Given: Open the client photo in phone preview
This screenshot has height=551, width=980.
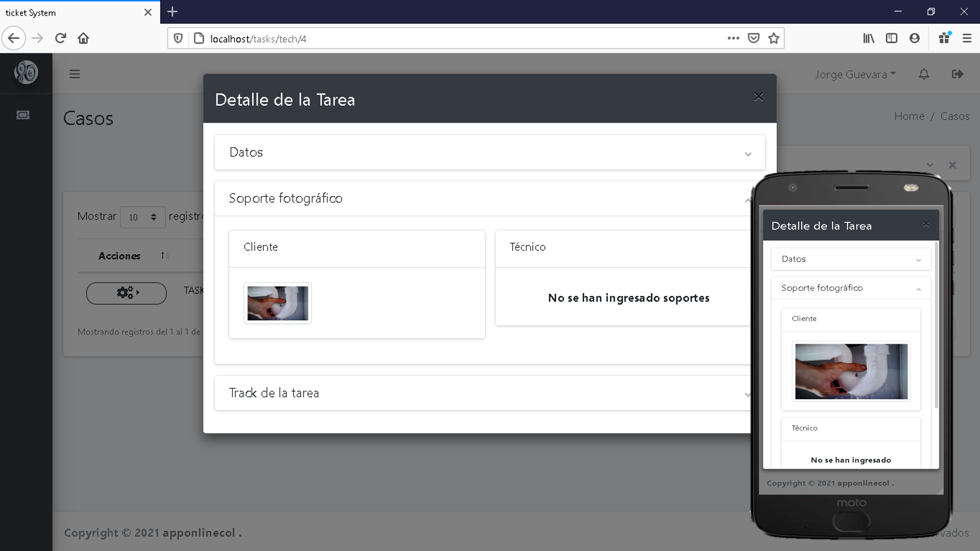Looking at the screenshot, I should pos(851,371).
